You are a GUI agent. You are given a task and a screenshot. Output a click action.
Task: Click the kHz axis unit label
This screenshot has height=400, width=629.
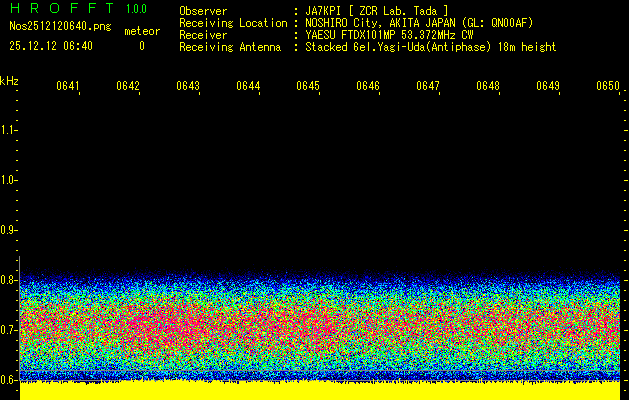[9, 80]
